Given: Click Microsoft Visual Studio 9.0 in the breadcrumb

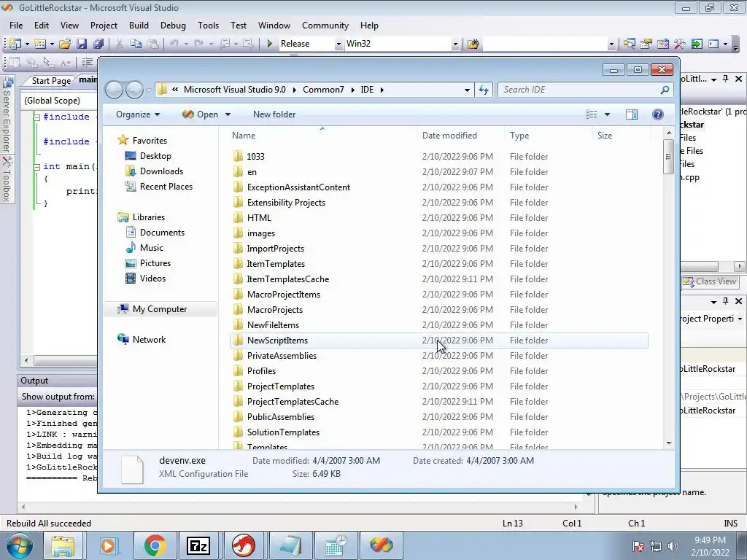Looking at the screenshot, I should pyautogui.click(x=234, y=90).
